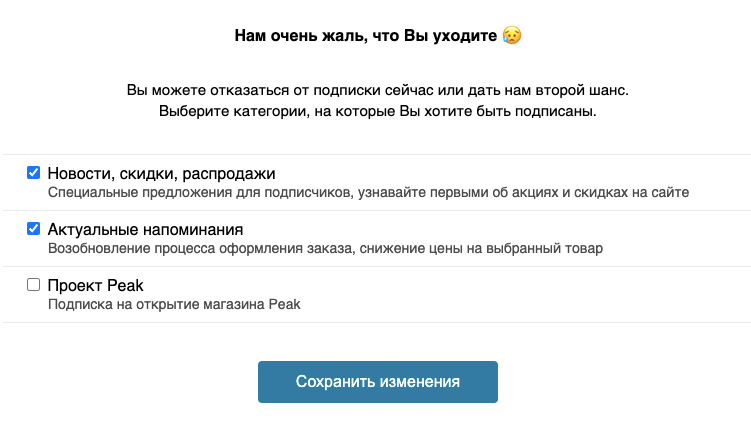Click the divider between Актуальные напоминания and Проект Peak
The height and width of the screenshot is (432, 751).
(377, 266)
